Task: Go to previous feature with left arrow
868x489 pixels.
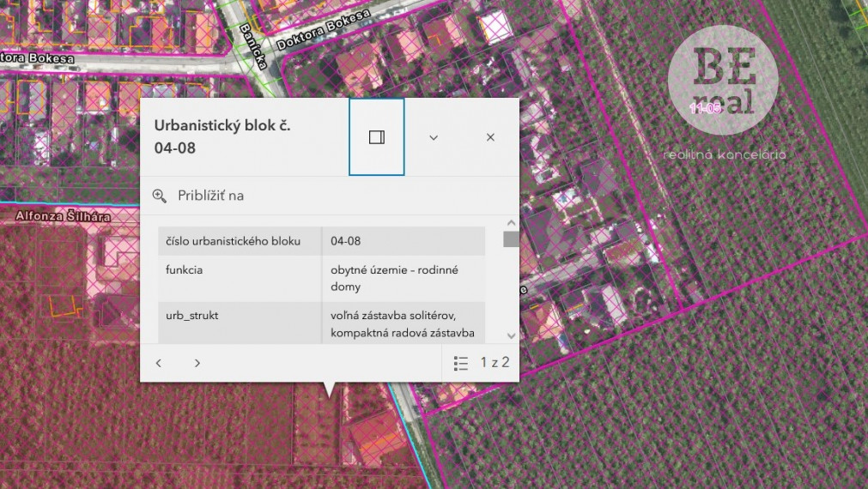Action: [x=159, y=363]
